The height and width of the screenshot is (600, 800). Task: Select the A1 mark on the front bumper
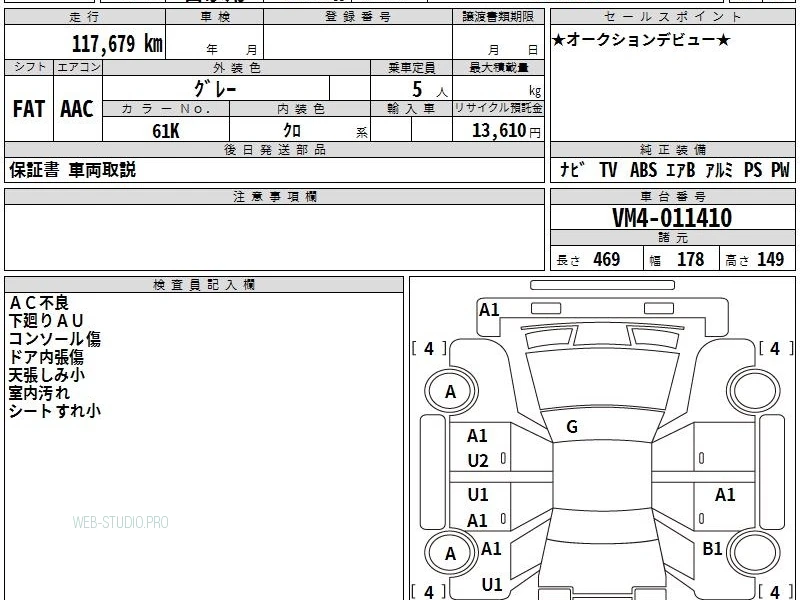click(489, 310)
